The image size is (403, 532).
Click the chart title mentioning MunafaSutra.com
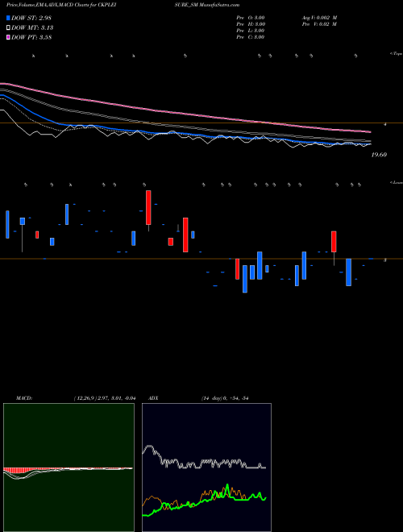123,5
